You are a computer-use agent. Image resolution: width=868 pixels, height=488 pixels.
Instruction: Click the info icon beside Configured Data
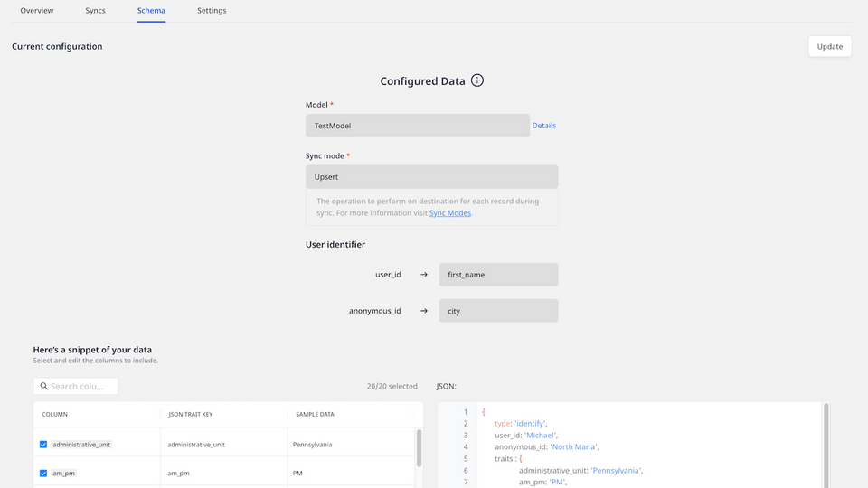click(477, 80)
